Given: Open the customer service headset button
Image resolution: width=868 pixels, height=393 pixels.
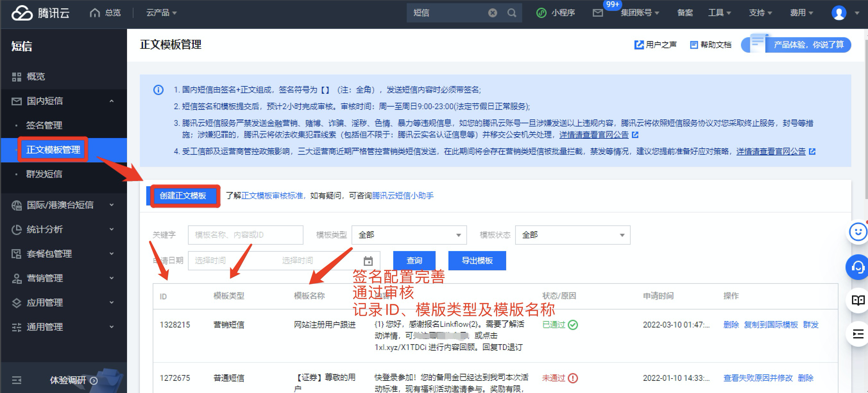Looking at the screenshot, I should click(857, 267).
